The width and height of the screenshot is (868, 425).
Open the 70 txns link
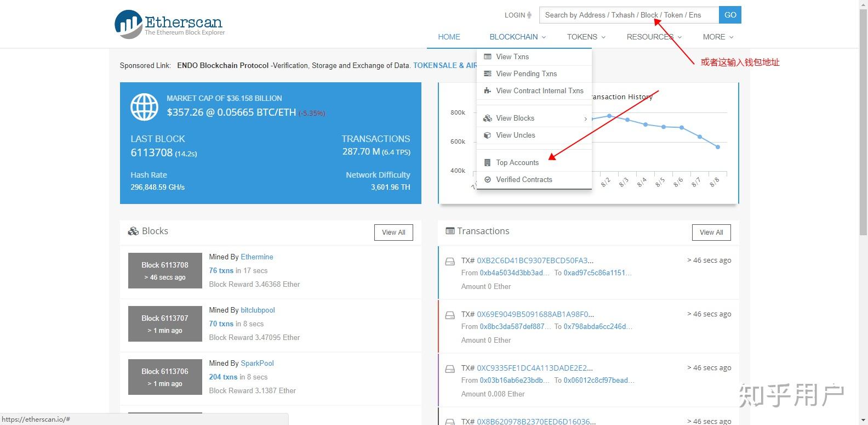[x=221, y=324]
